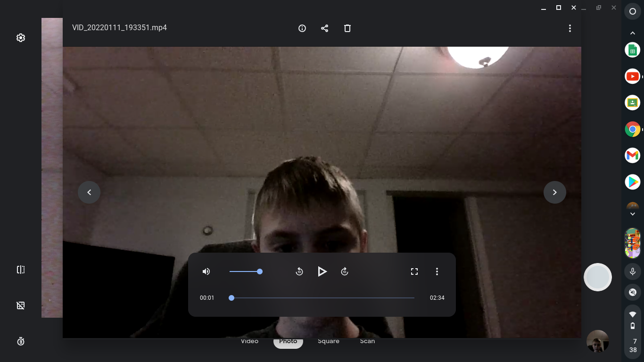Minimize the gallery window
Image resolution: width=644 pixels, height=362 pixels.
[544, 8]
